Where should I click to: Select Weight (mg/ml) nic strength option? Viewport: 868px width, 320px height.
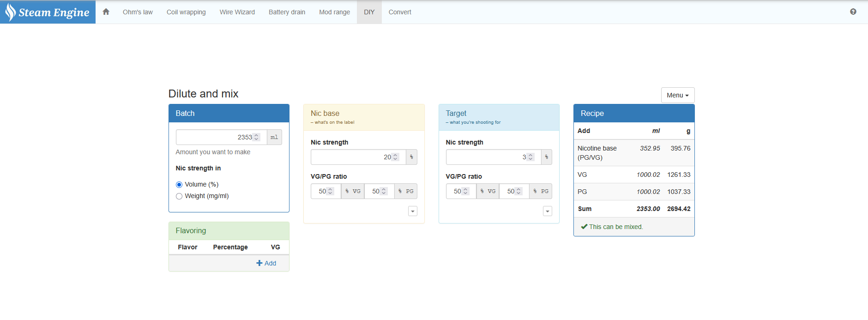tap(179, 196)
